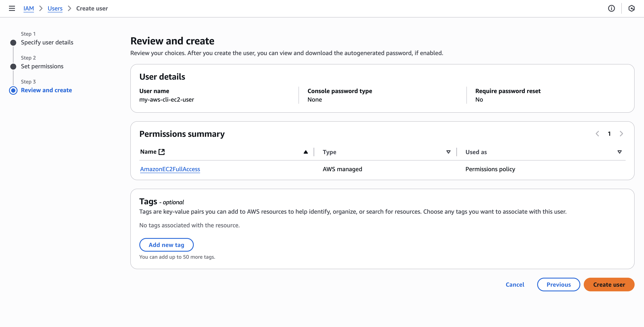Go to next permissions page arrow
This screenshot has height=327, width=644.
click(x=621, y=134)
